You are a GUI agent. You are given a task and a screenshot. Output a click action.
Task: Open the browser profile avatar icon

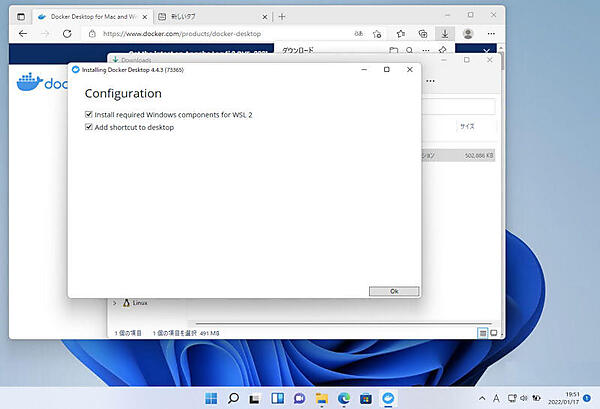(x=467, y=34)
